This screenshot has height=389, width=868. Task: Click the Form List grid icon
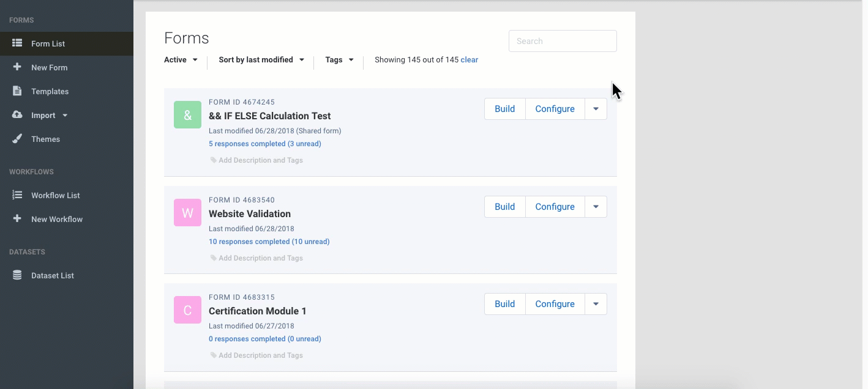pos(17,43)
